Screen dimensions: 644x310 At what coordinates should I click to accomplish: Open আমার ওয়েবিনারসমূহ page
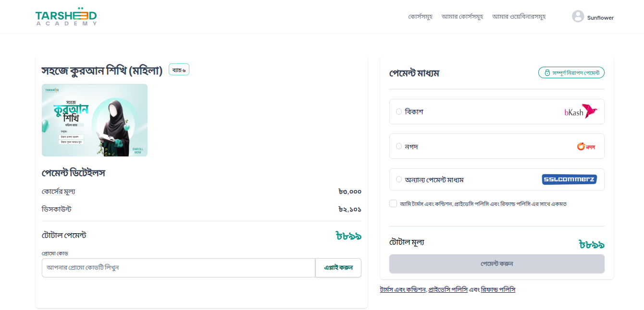click(x=519, y=17)
